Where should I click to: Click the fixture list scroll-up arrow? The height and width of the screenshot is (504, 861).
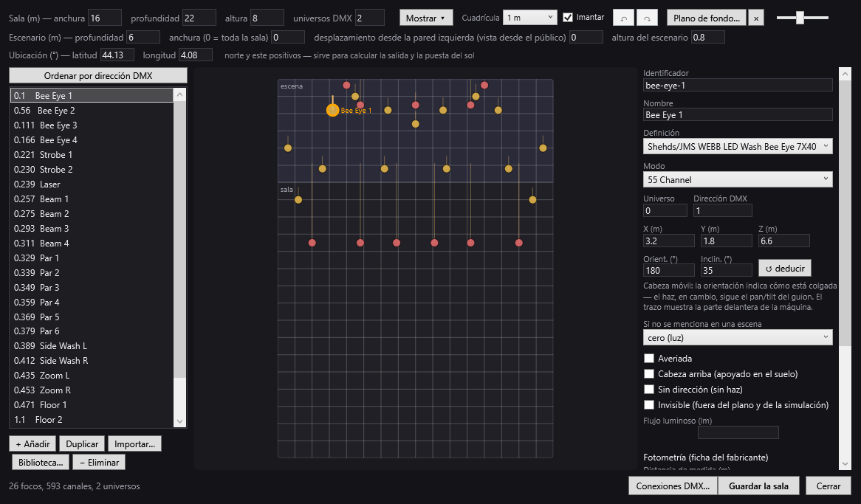click(179, 95)
